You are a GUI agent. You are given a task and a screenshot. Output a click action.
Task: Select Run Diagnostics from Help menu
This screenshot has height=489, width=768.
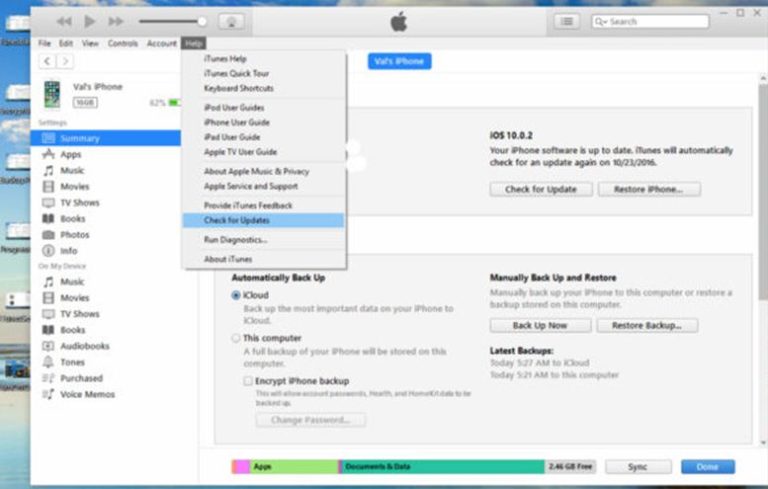(235, 240)
